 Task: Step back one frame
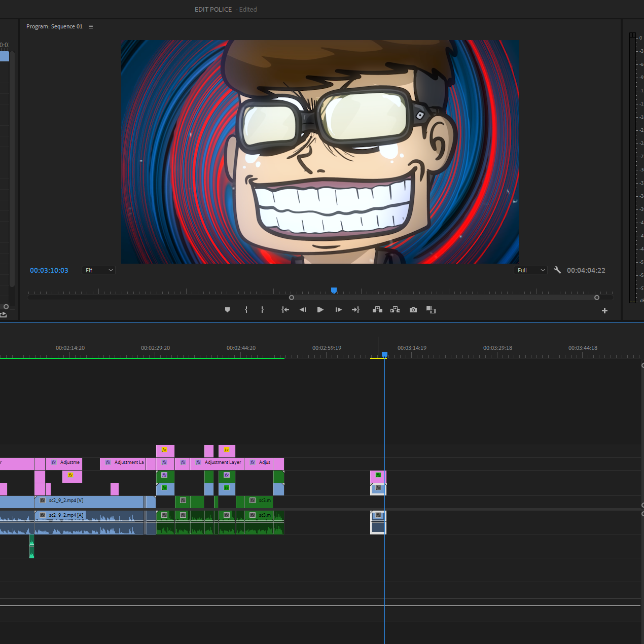click(303, 310)
